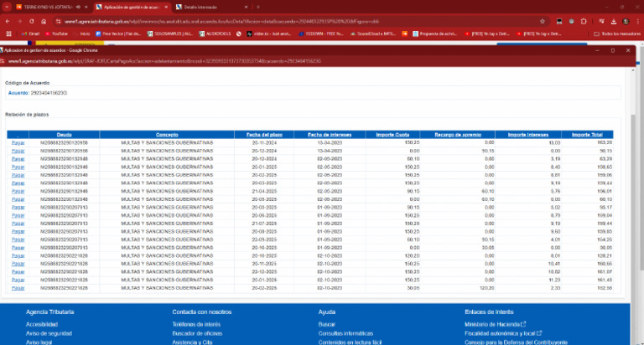
Task: Click Pagar link for the 20-11-2024 installment
Action: coord(18,142)
